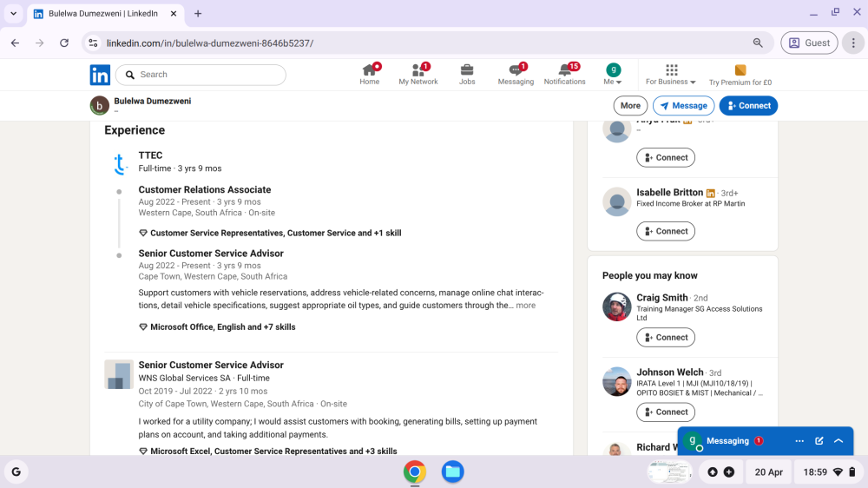Expand the Me profile menu
Image resolution: width=868 pixels, height=488 pixels.
(613, 74)
